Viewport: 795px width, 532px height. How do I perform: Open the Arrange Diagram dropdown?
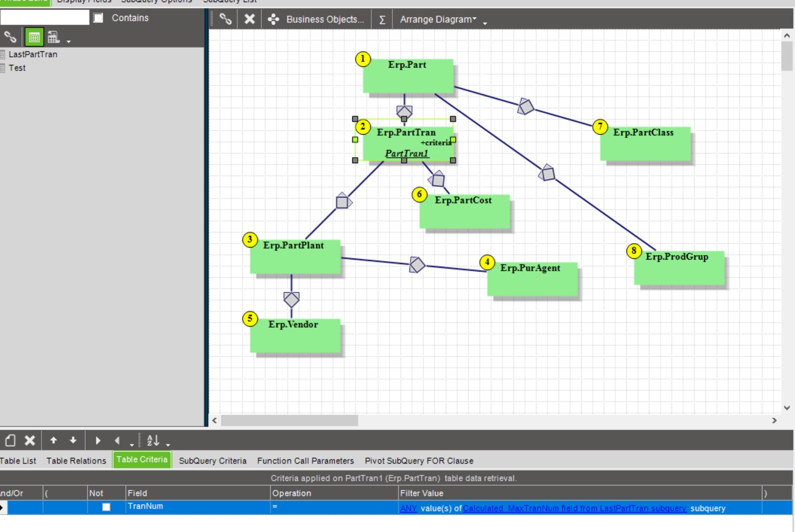[438, 19]
